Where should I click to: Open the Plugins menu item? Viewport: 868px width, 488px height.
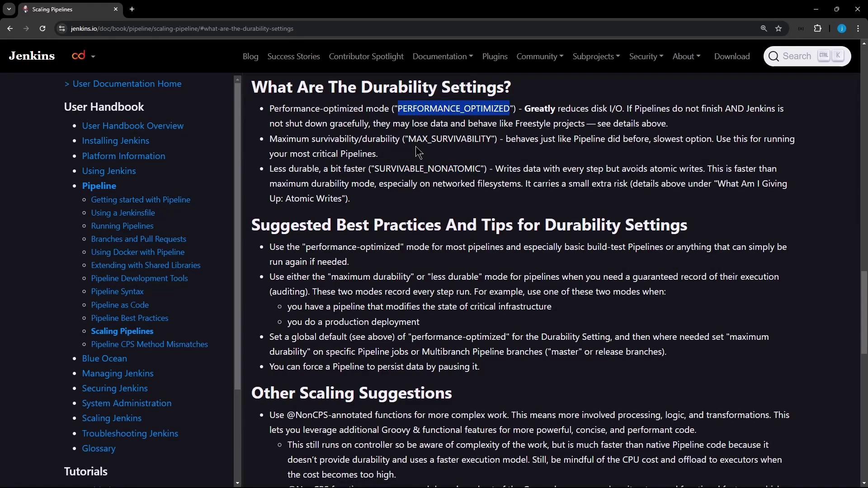click(495, 56)
